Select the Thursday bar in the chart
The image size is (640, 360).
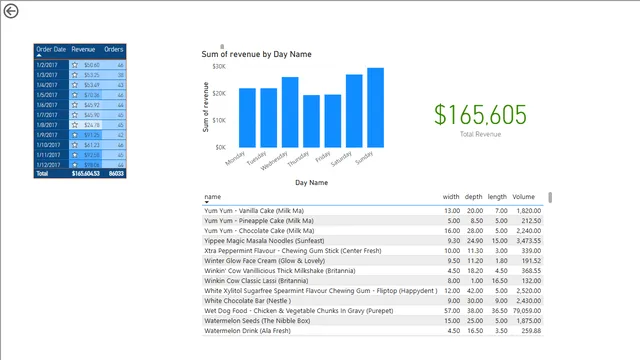(x=311, y=121)
